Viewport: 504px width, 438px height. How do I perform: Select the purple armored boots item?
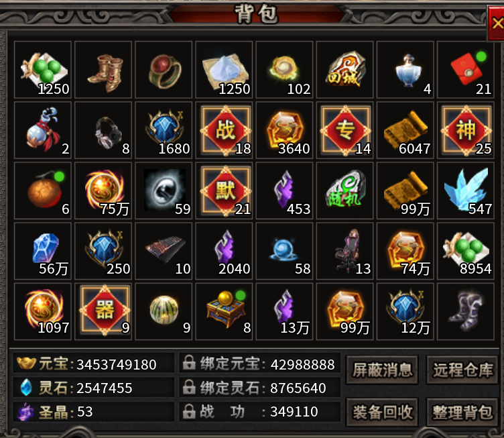click(x=466, y=311)
